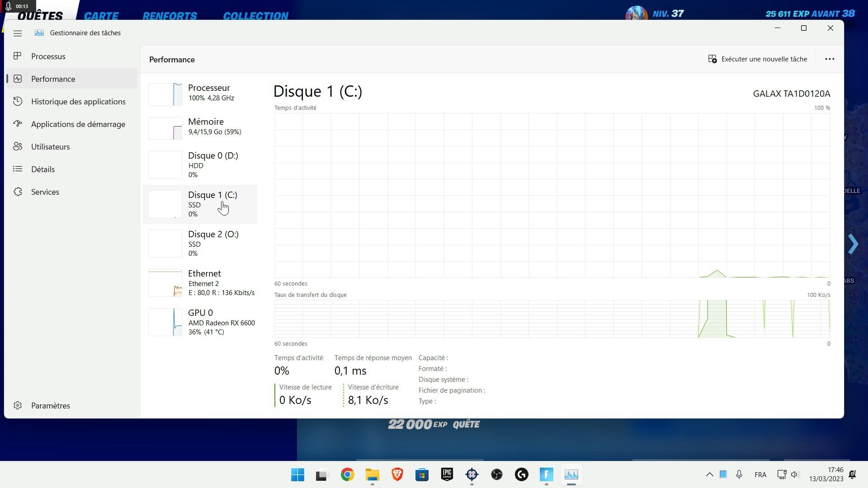Expand the Processus section
Viewport: 868px width, 488px height.
48,56
